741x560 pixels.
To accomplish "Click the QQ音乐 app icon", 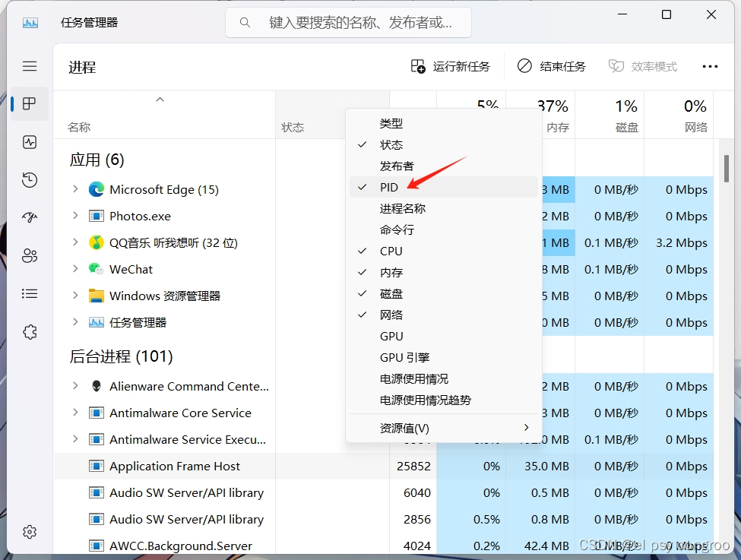I will pyautogui.click(x=97, y=242).
